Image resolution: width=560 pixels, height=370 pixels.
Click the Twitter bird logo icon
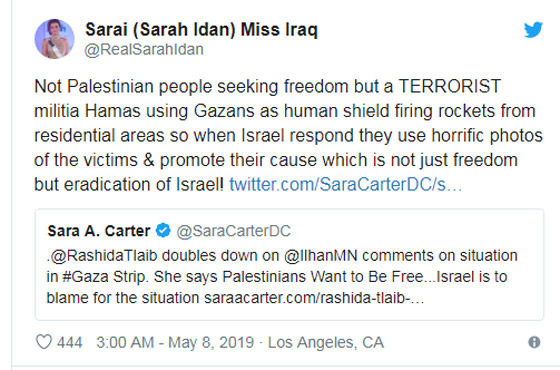pyautogui.click(x=533, y=30)
